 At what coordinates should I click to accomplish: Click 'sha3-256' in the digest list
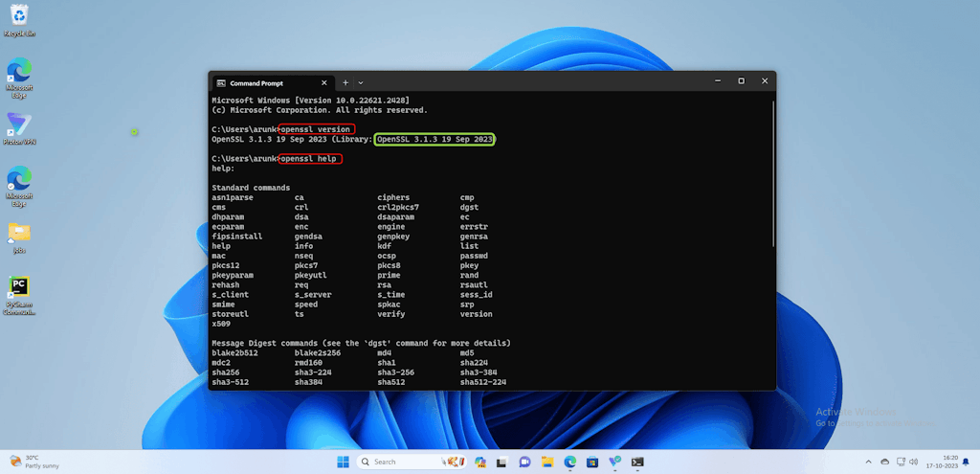(395, 372)
